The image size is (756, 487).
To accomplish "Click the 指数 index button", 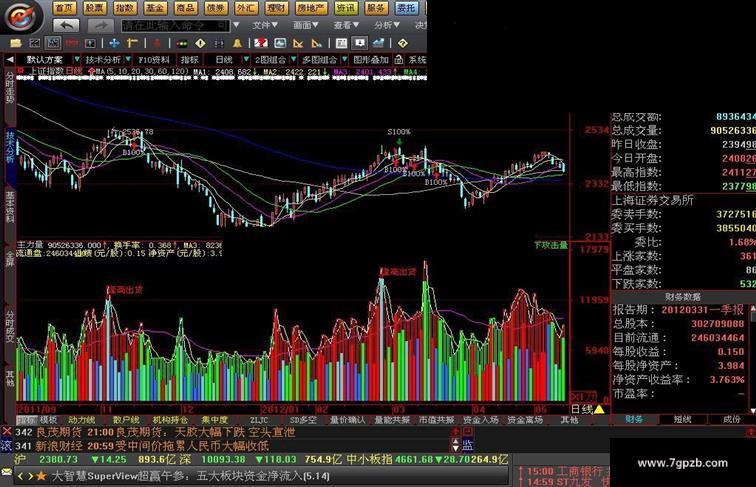I will tap(125, 8).
